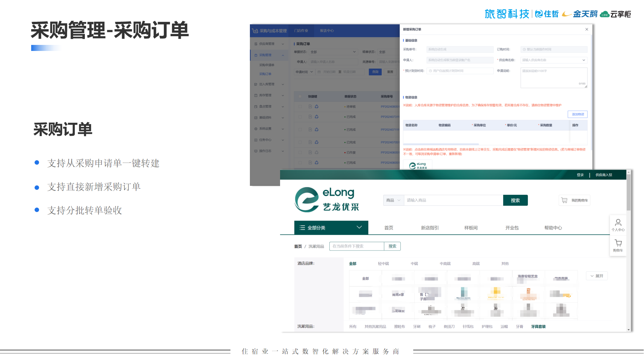Check the checkbox for the 待审核 order row
The height and width of the screenshot is (362, 644).
coord(300,107)
